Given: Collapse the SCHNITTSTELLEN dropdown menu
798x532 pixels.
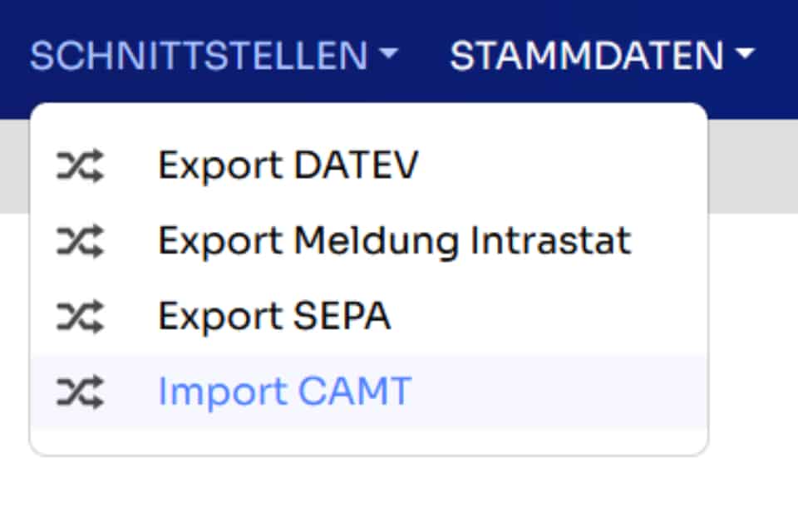Looking at the screenshot, I should (214, 55).
